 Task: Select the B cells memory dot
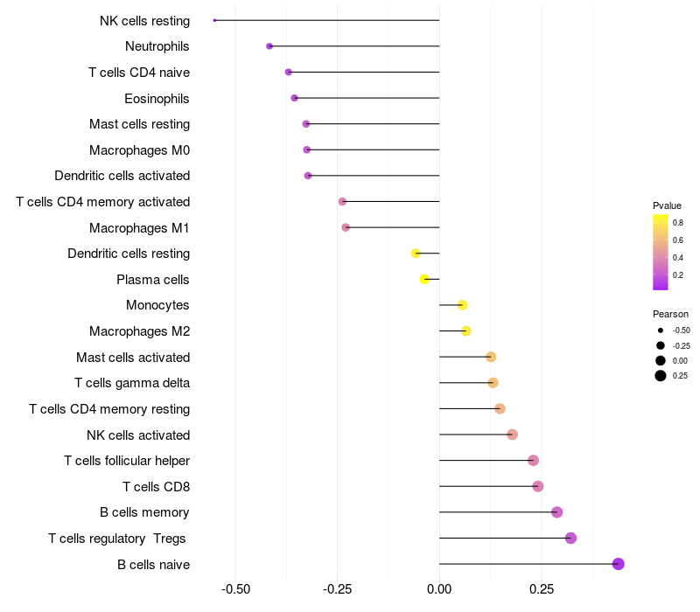tap(557, 512)
